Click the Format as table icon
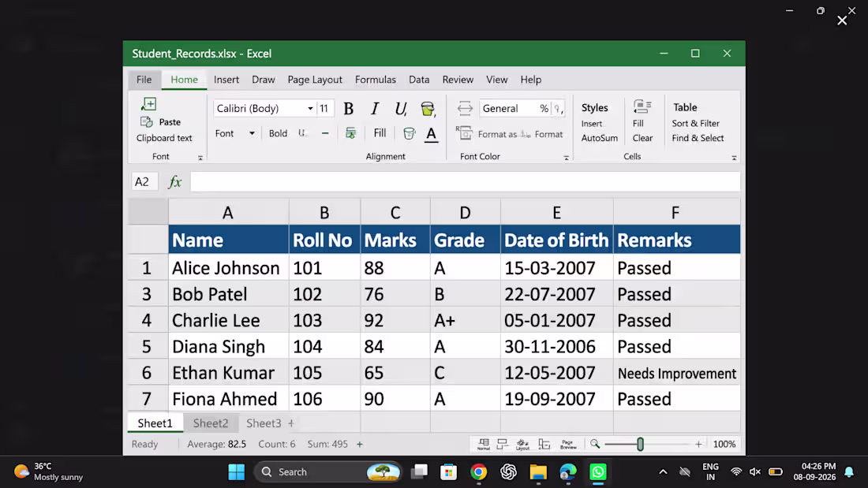The height and width of the screenshot is (488, 868). point(464,133)
